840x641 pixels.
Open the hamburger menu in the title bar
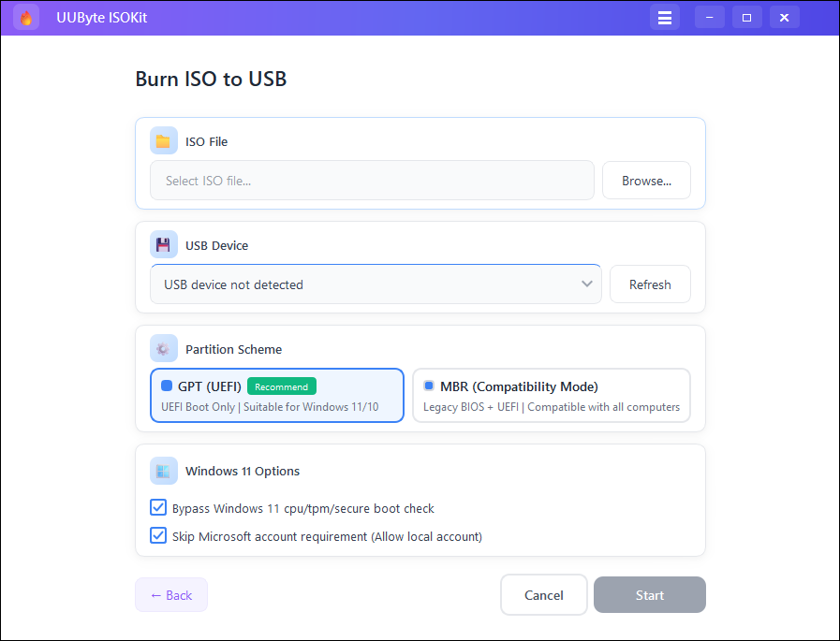(x=664, y=18)
